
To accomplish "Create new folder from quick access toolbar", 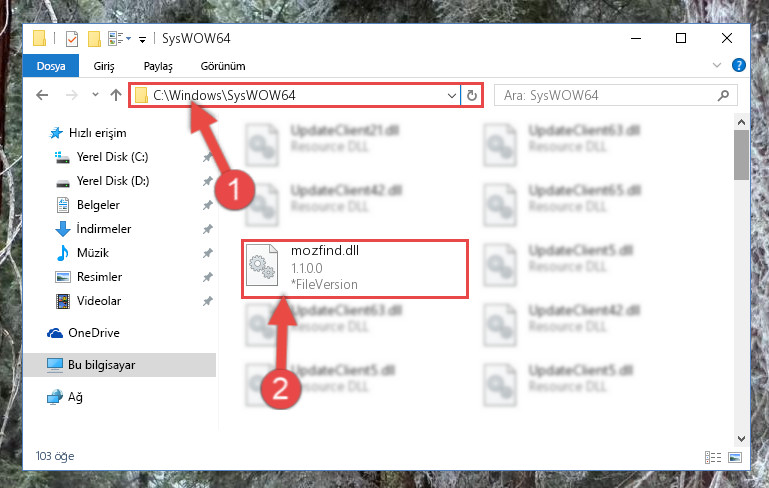I will [x=94, y=38].
